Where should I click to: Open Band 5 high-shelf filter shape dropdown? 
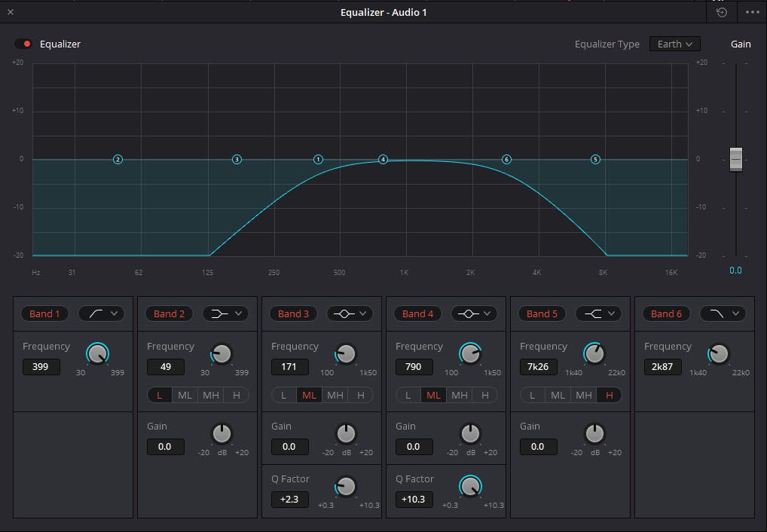tap(599, 313)
